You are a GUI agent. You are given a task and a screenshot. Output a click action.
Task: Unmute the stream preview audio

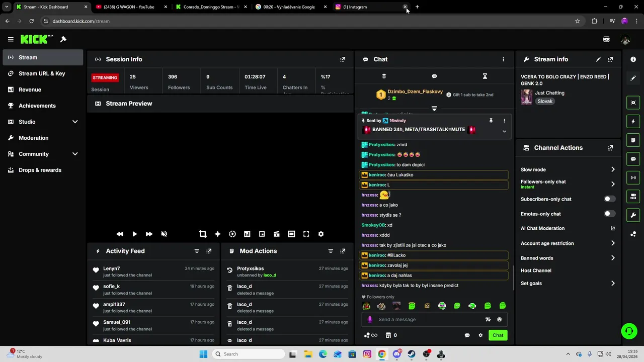click(164, 234)
